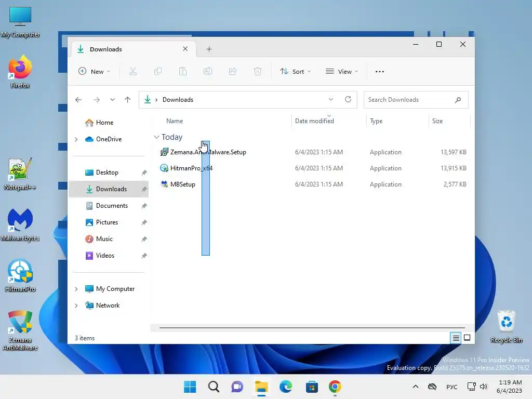Image resolution: width=532 pixels, height=399 pixels.
Task: Switch to details view layout button
Action: click(456, 338)
